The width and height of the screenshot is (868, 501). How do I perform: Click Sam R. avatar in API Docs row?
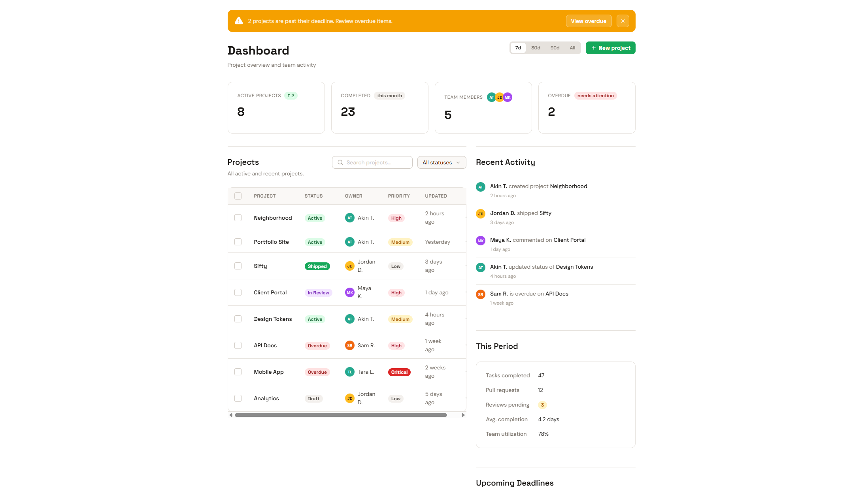(x=349, y=345)
